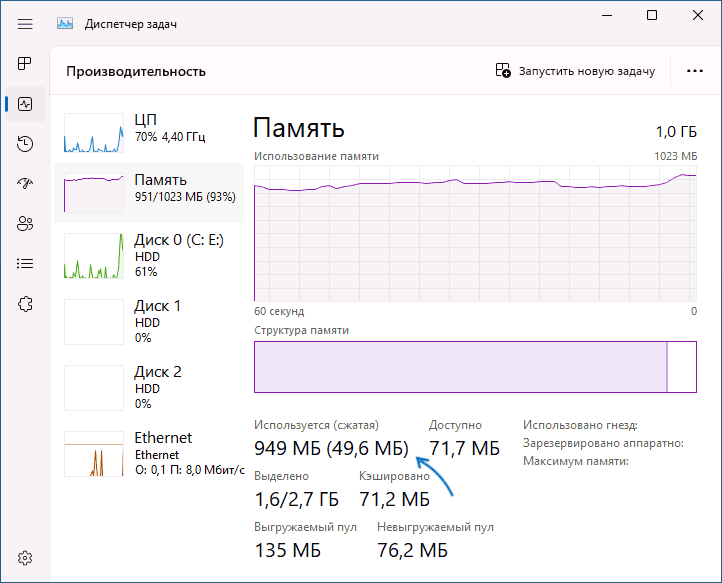Image resolution: width=722 pixels, height=583 pixels.
Task: Click the 60 секунд axis label
Action: pos(279,311)
